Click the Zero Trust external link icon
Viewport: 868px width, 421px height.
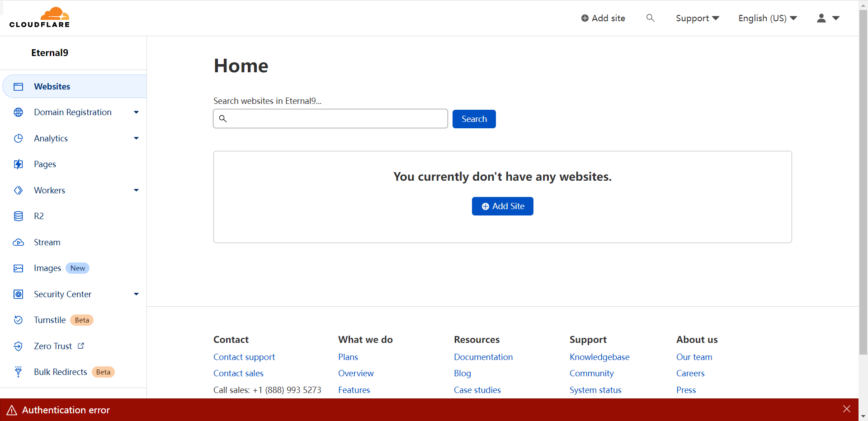(x=81, y=346)
